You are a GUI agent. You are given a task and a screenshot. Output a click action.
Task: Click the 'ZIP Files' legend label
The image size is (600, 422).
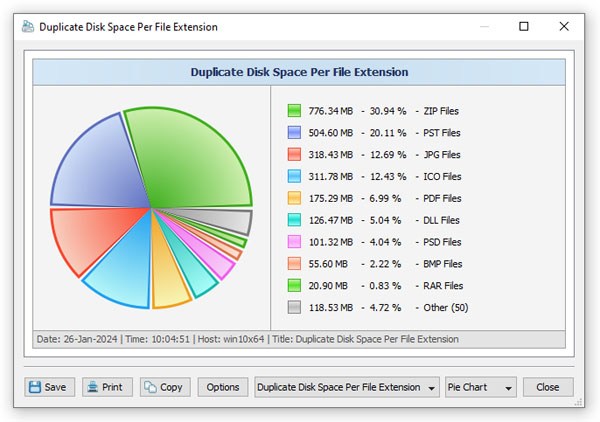441,111
